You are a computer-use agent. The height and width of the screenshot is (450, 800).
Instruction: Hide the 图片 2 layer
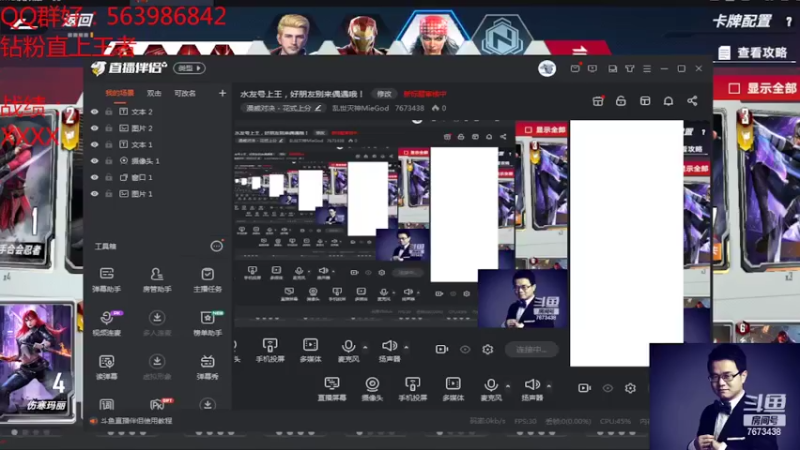[94, 128]
